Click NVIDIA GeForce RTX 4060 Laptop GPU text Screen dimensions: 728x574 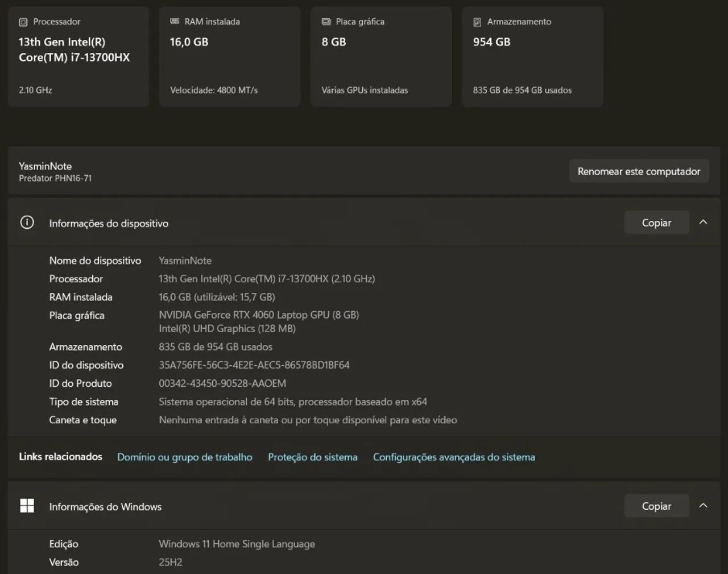259,315
